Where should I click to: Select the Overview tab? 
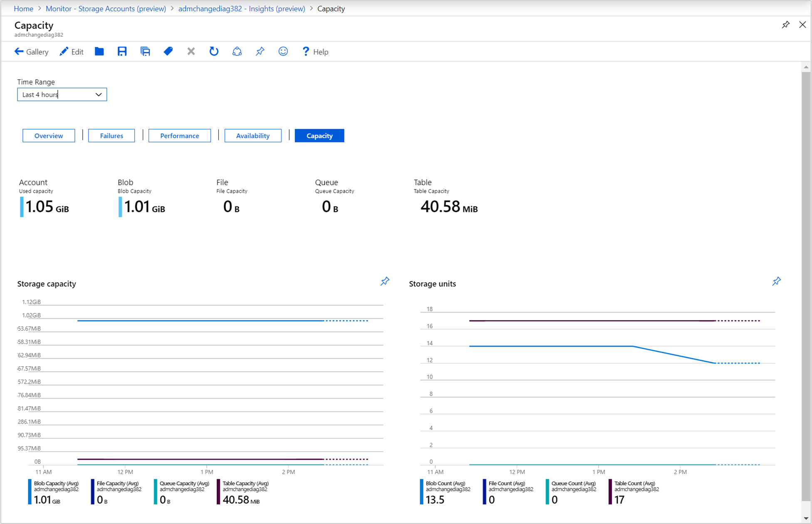[49, 136]
